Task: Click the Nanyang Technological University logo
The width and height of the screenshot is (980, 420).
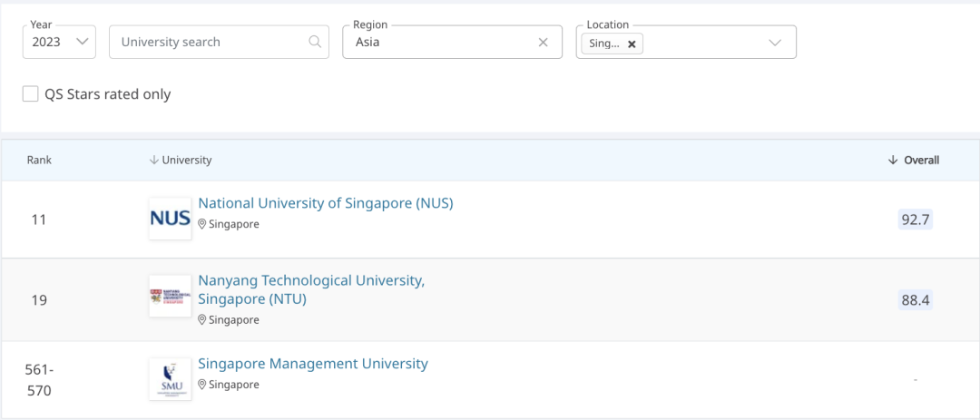Action: (x=170, y=297)
